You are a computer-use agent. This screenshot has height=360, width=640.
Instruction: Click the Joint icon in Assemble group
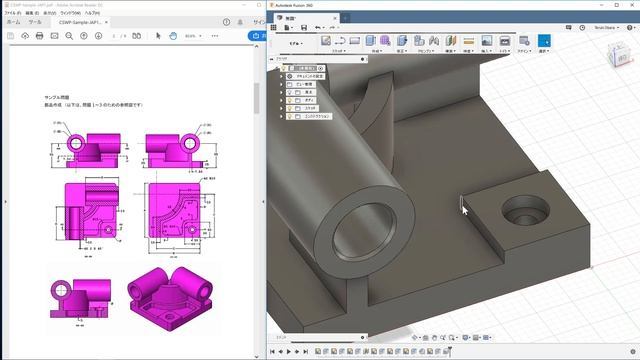(434, 41)
